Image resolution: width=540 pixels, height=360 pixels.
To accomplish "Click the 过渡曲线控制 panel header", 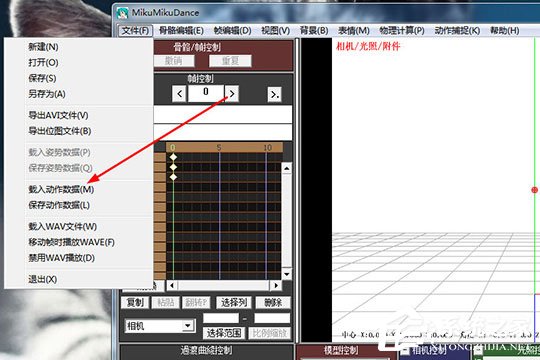I will 206,351.
